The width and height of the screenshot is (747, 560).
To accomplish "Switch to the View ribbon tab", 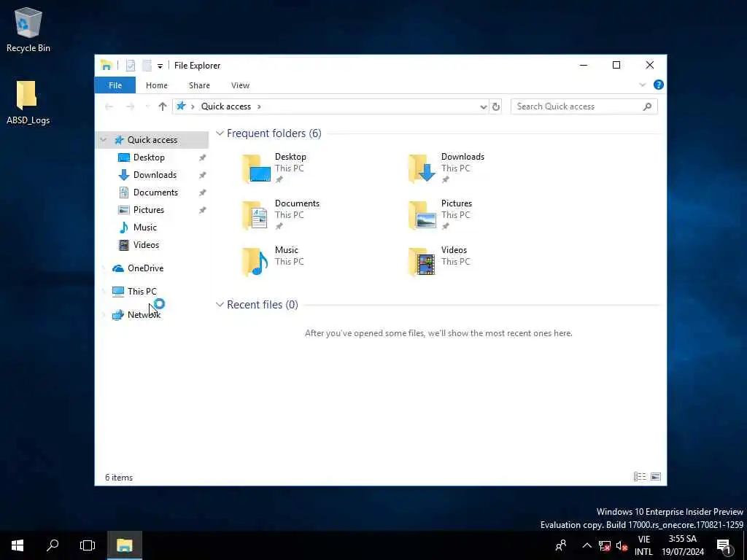I will tap(240, 85).
